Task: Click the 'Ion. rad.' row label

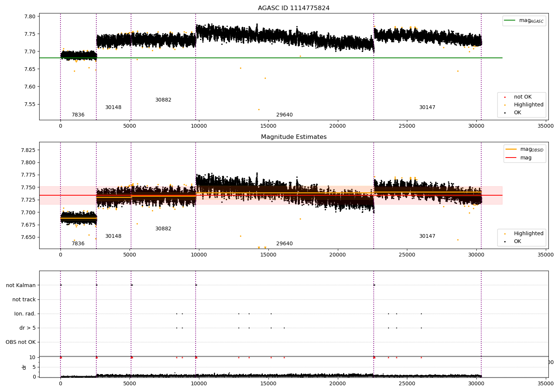Action: [x=25, y=314]
